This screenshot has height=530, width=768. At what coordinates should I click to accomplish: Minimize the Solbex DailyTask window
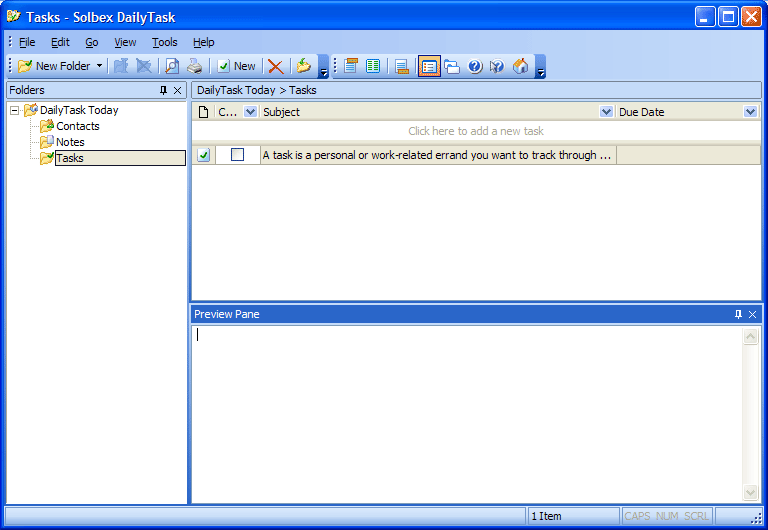pyautogui.click(x=705, y=17)
